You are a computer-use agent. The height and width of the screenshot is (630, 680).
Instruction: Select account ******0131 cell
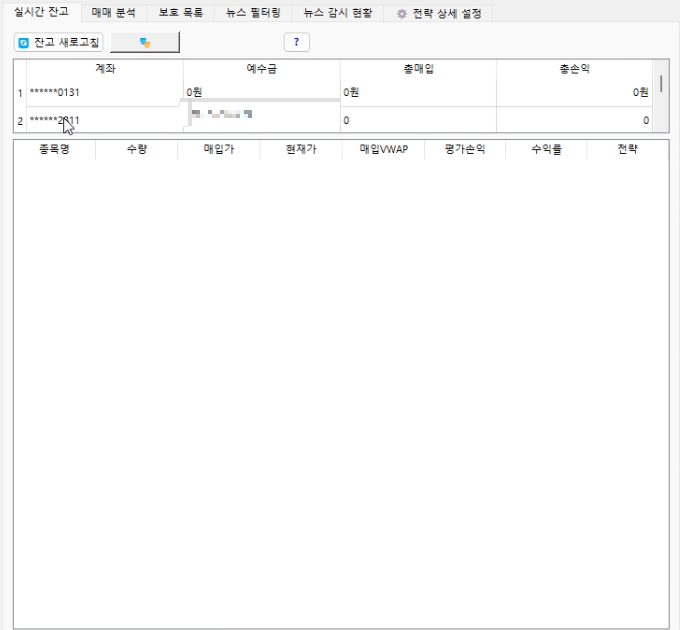click(105, 92)
